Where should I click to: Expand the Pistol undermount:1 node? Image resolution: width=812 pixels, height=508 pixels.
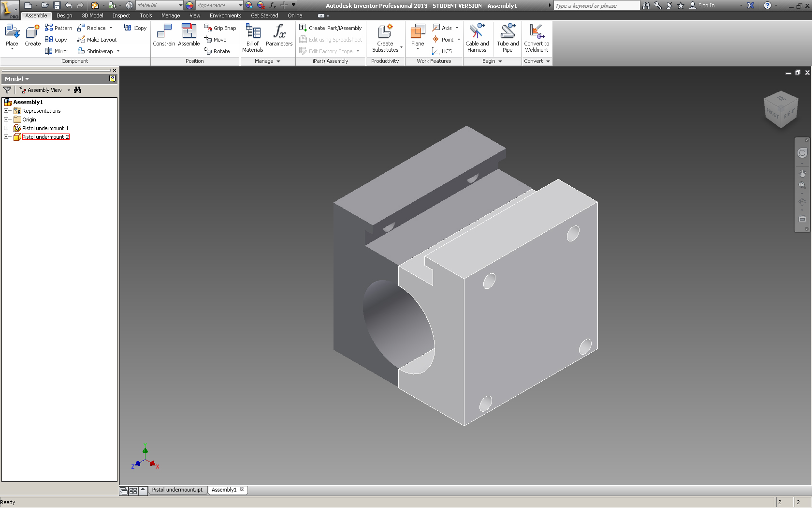(x=6, y=128)
